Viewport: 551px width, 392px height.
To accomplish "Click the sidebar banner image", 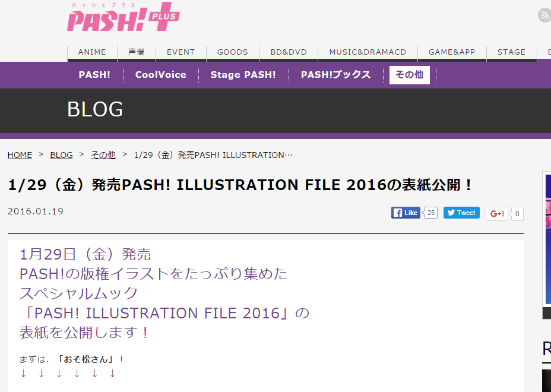I will pyautogui.click(x=547, y=245).
